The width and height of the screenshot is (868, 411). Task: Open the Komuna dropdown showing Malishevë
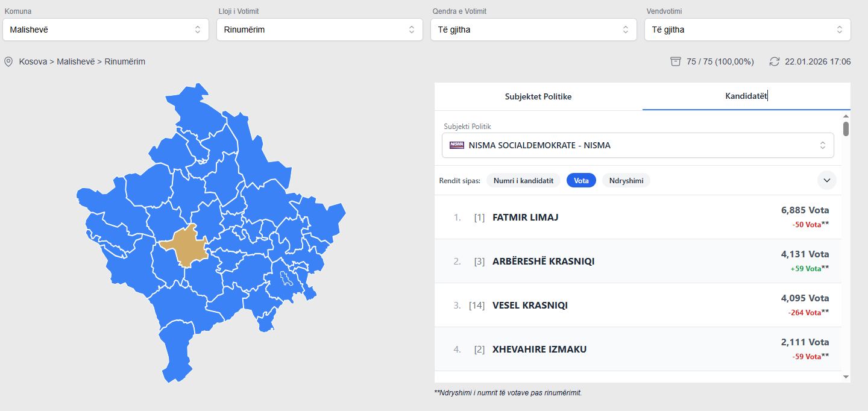[105, 30]
